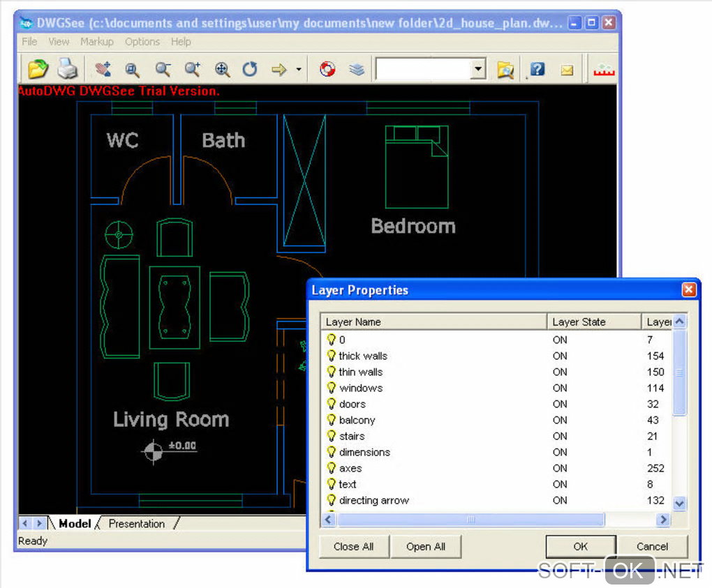Image resolution: width=712 pixels, height=588 pixels.
Task: Toggle lightbulb for thick walls layer
Action: pyautogui.click(x=332, y=356)
